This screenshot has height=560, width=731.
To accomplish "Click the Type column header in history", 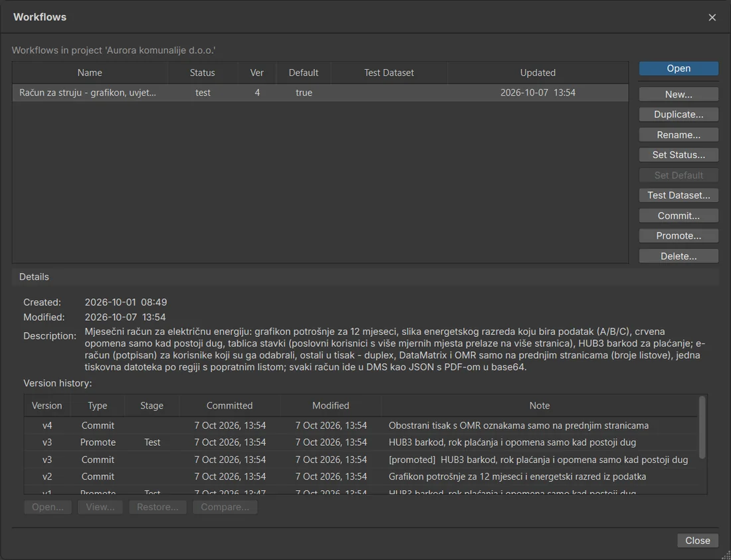I will [x=98, y=406].
